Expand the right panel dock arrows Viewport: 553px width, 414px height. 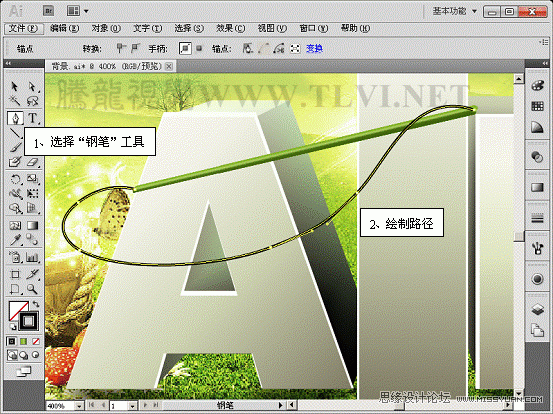click(545, 63)
